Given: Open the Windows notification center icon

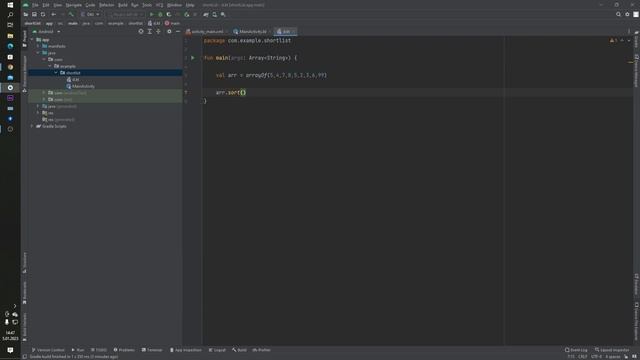Looking at the screenshot, I should tap(10, 350).
